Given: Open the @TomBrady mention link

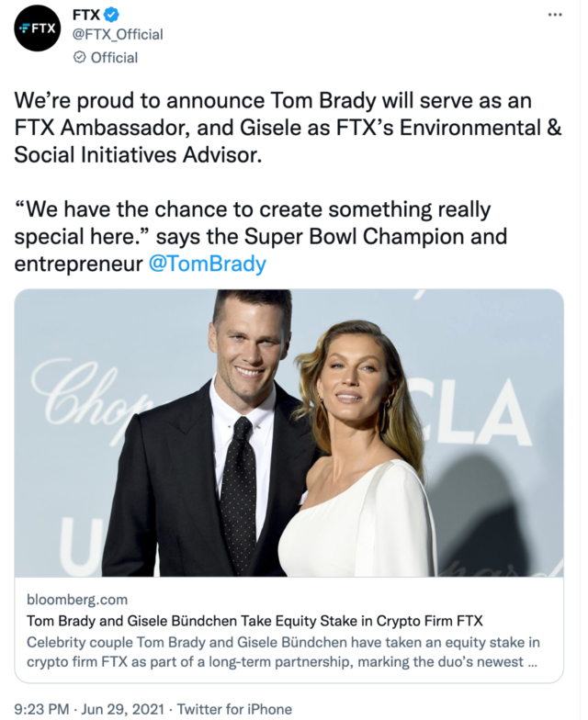Looking at the screenshot, I should click(x=207, y=264).
